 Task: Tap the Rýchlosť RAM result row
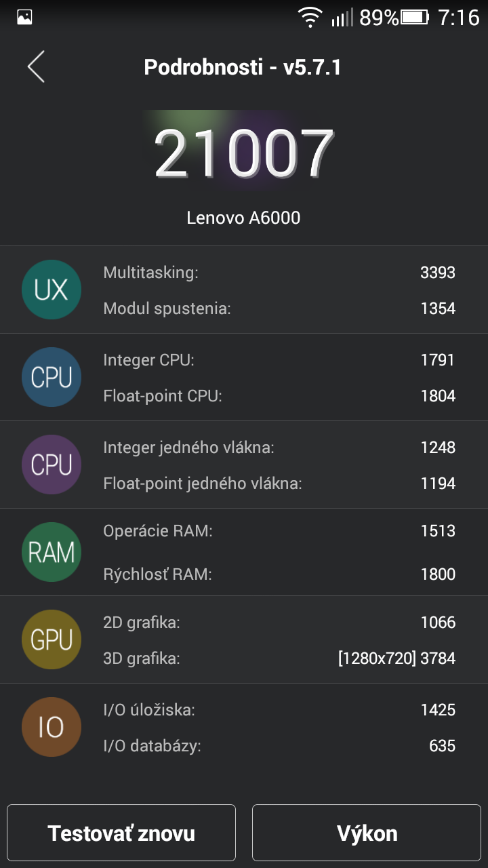279,574
